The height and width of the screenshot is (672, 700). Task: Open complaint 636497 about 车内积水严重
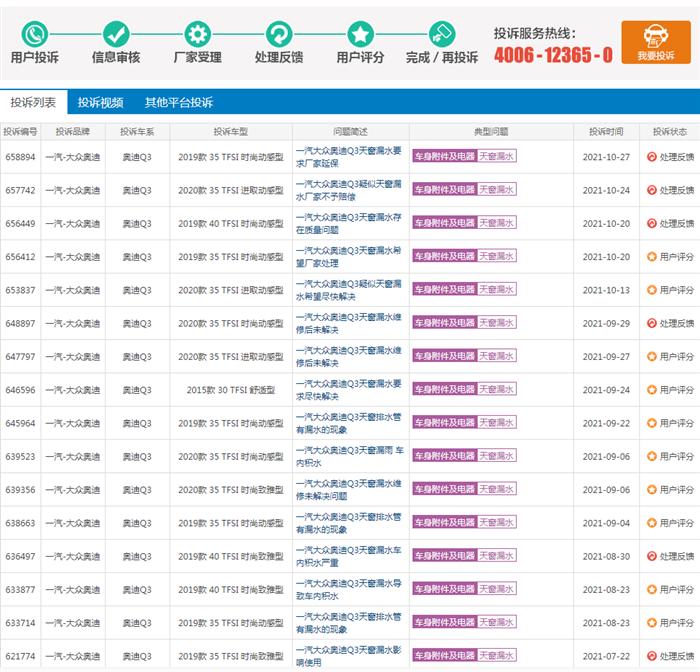[x=349, y=556]
